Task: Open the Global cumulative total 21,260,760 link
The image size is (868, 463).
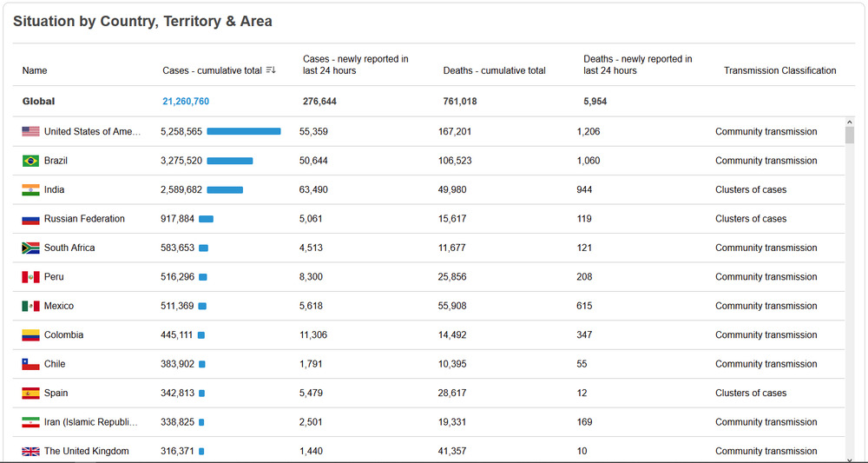Action: pos(186,102)
